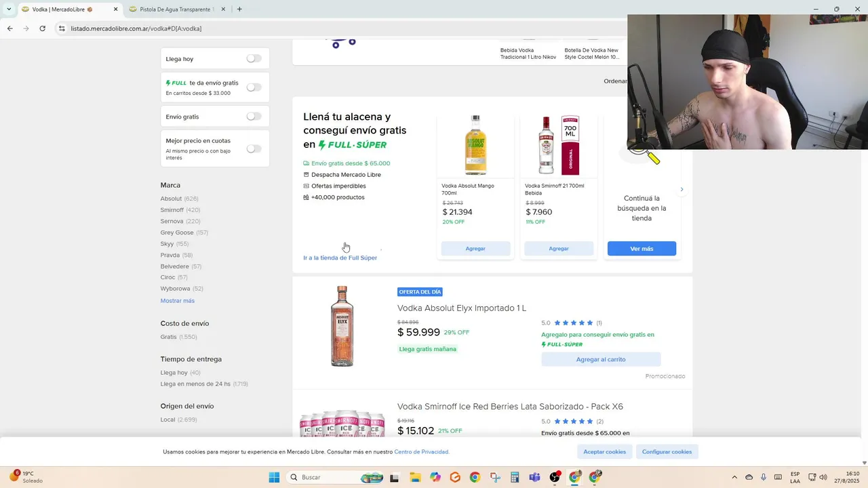Viewport: 868px width, 488px height.
Task: Open the Windows Start menu
Action: (274, 477)
